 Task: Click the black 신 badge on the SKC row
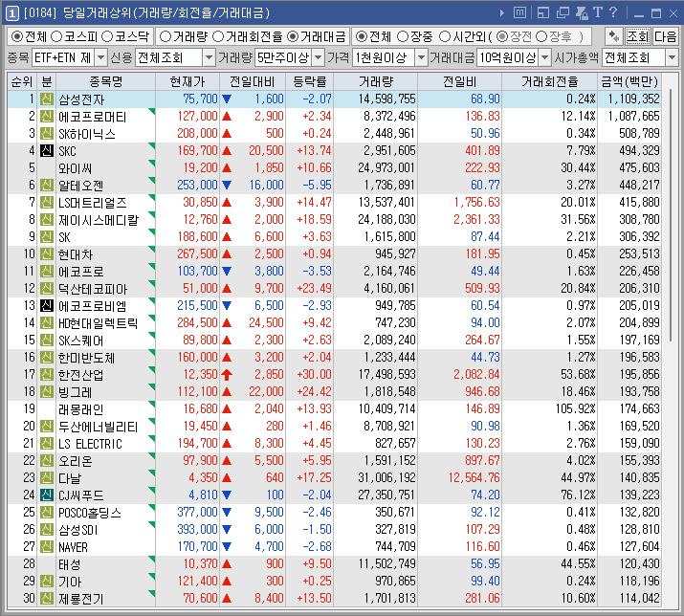coord(47,151)
